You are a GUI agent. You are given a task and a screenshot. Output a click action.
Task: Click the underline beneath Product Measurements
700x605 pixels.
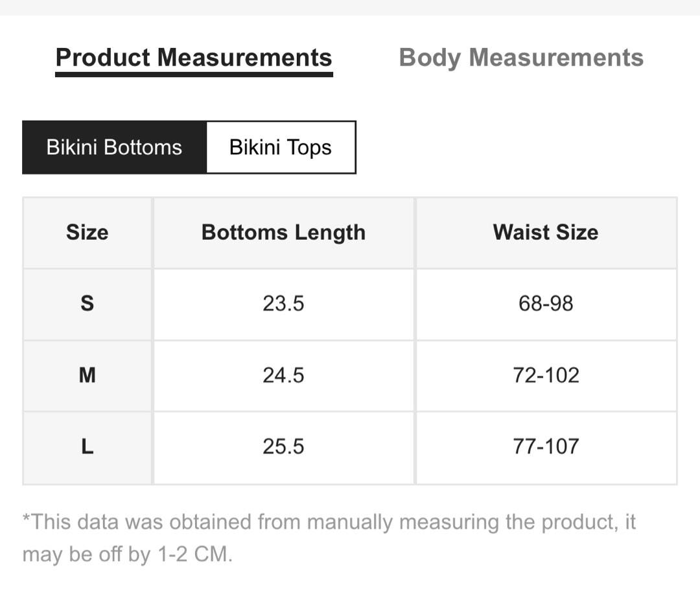[x=194, y=75]
